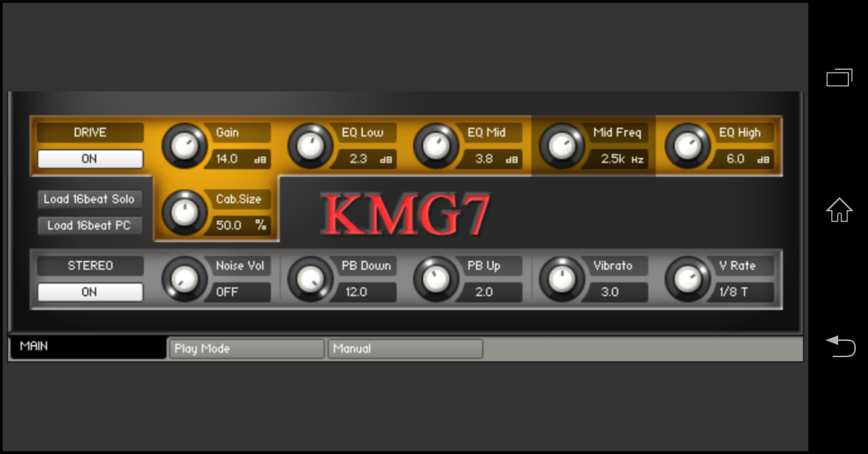Click the Noise Vol label
868x454 pixels.
(x=241, y=266)
